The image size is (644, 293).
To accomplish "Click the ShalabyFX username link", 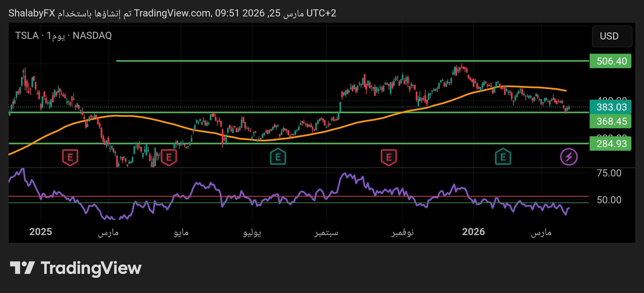I will pos(31,14).
